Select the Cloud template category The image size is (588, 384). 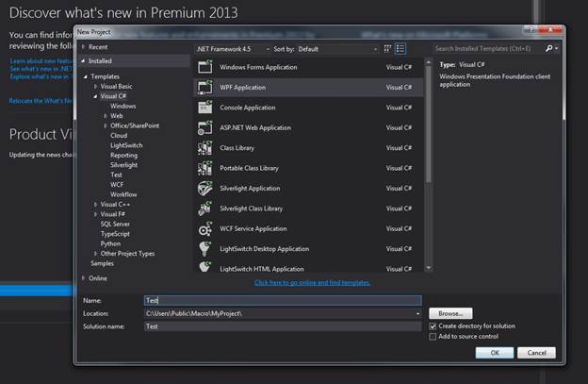pos(119,136)
